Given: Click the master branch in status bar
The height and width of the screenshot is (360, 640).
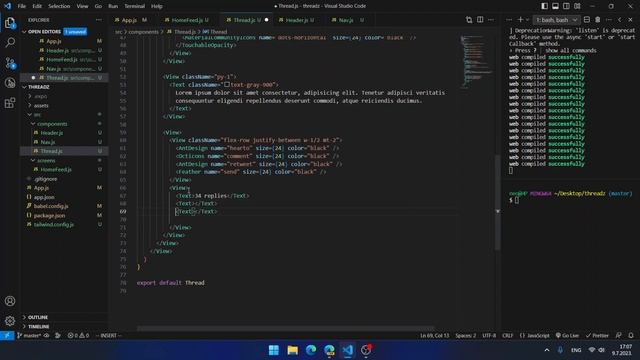Looking at the screenshot, I should tap(29, 336).
